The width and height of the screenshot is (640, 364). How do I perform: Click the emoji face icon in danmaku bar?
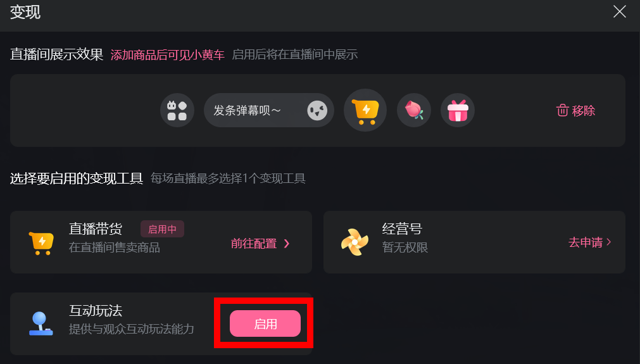(x=317, y=111)
